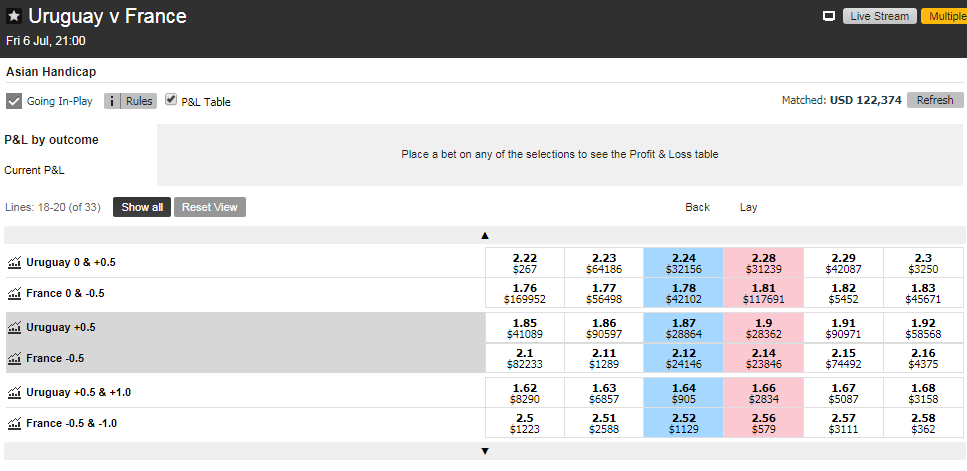
Task: Open the Multiples tab
Action: point(943,16)
